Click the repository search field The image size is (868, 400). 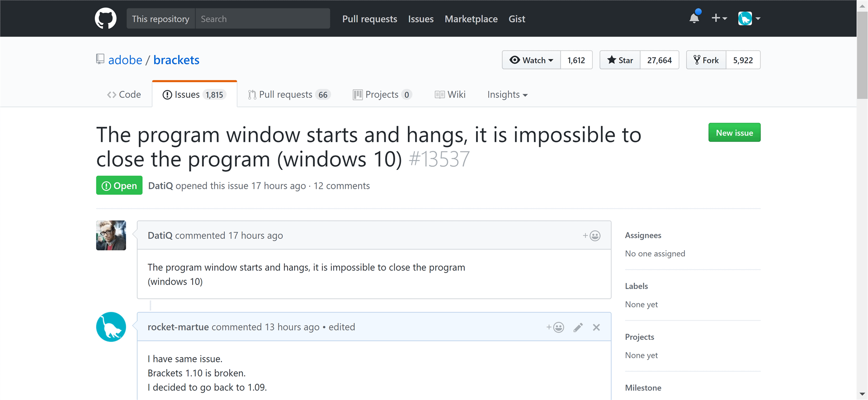tap(262, 19)
